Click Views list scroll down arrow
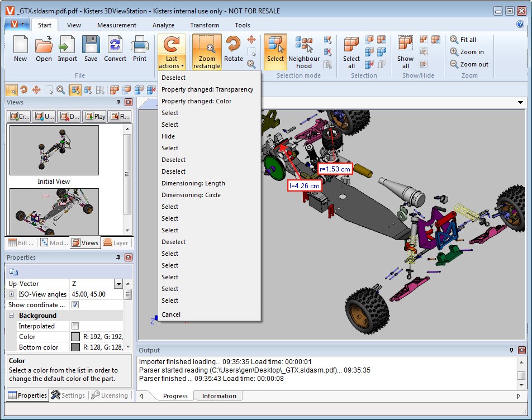This screenshot has height=420, width=532. point(127,231)
